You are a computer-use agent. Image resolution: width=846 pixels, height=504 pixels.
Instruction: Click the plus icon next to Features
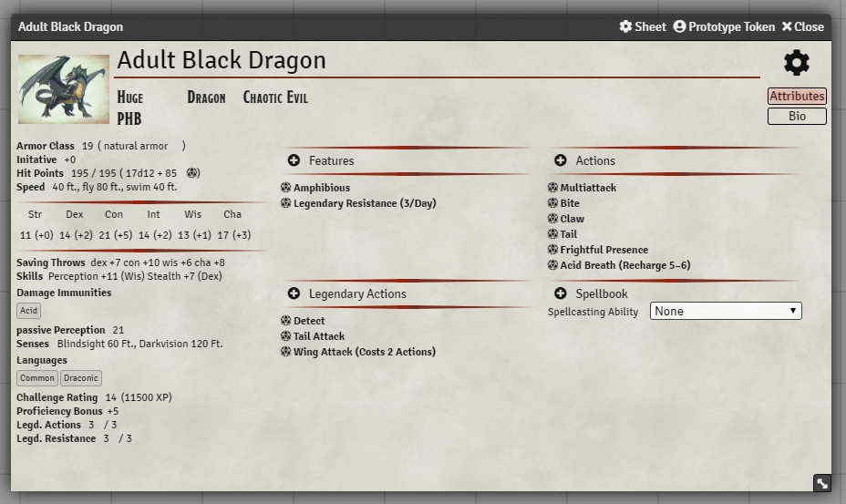[294, 161]
